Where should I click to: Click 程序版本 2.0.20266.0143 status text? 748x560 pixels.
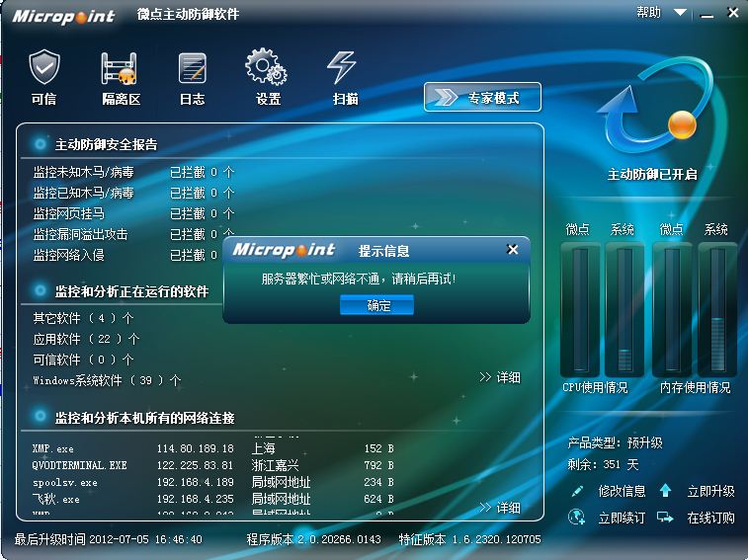pyautogui.click(x=313, y=539)
